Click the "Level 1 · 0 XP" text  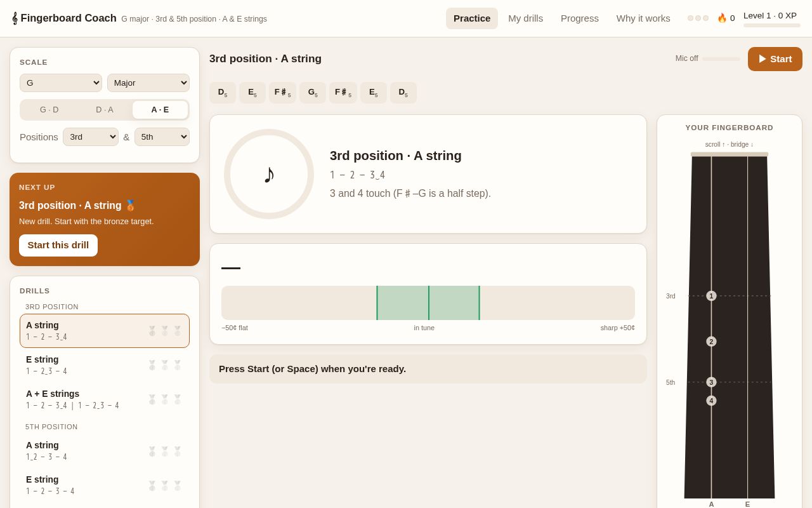[770, 15]
